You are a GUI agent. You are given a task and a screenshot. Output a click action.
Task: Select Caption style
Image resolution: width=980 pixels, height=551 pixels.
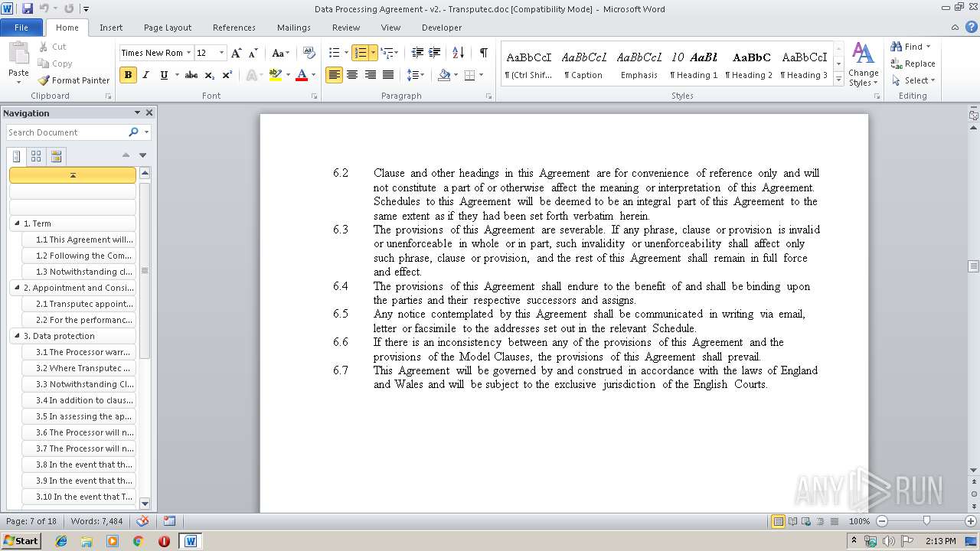[x=583, y=65]
